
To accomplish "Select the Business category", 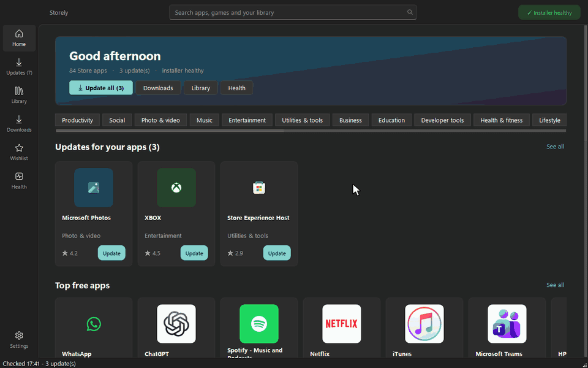I will 350,120.
